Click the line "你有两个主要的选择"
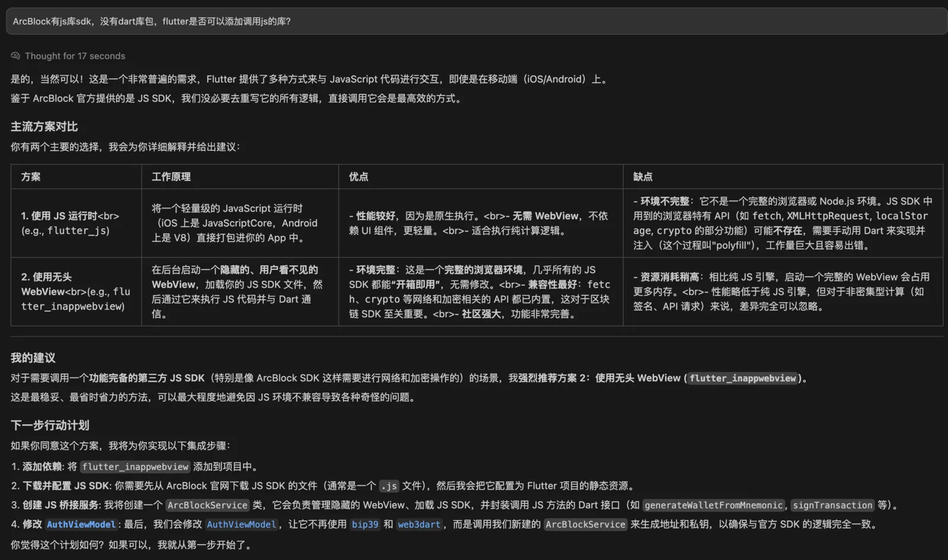 click(x=125, y=147)
